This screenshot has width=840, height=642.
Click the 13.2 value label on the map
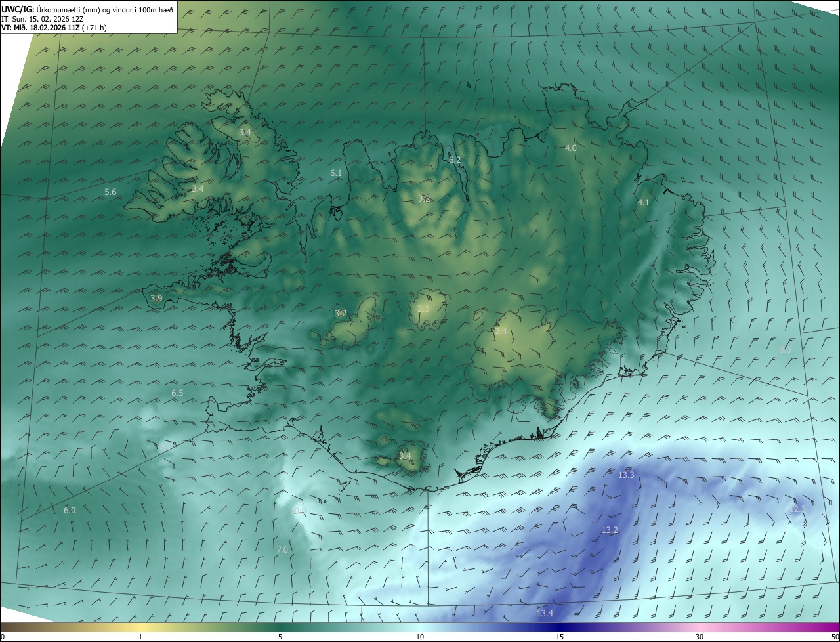tap(610, 530)
